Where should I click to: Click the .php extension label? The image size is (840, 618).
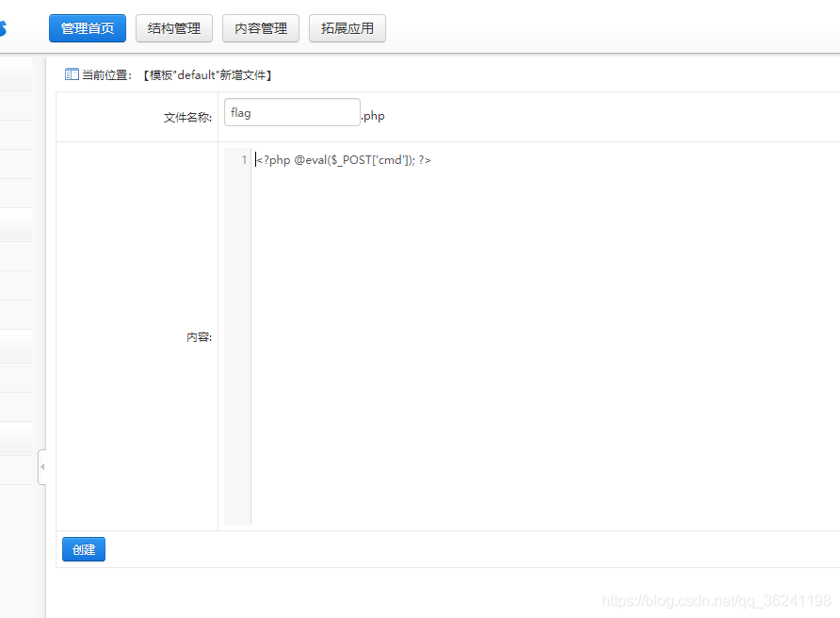pyautogui.click(x=373, y=116)
